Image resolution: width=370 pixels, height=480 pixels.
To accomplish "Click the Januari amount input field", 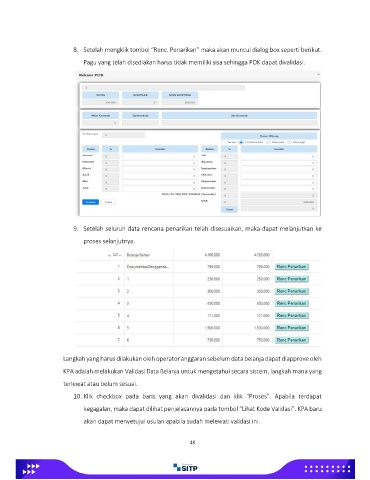I will pos(159,156).
